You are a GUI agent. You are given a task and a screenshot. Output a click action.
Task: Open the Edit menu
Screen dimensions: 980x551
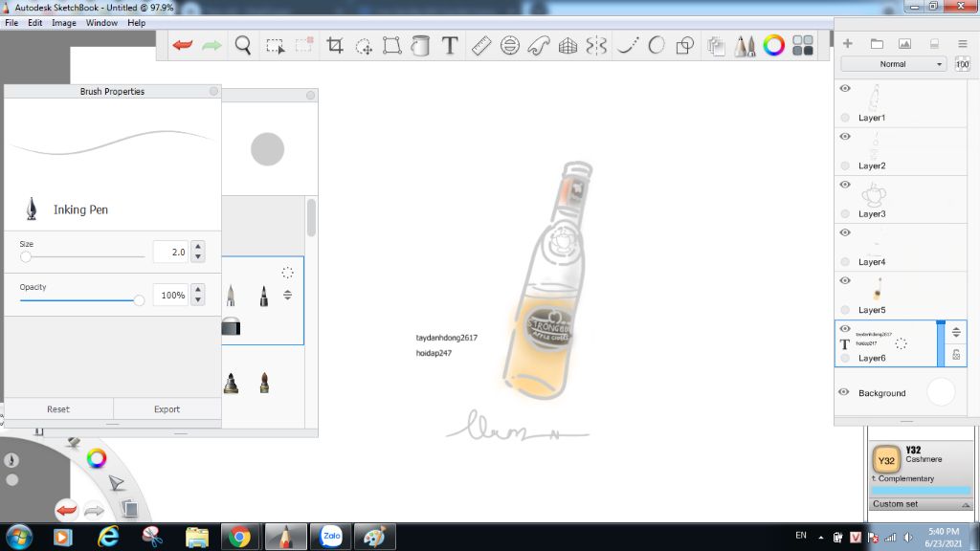35,23
